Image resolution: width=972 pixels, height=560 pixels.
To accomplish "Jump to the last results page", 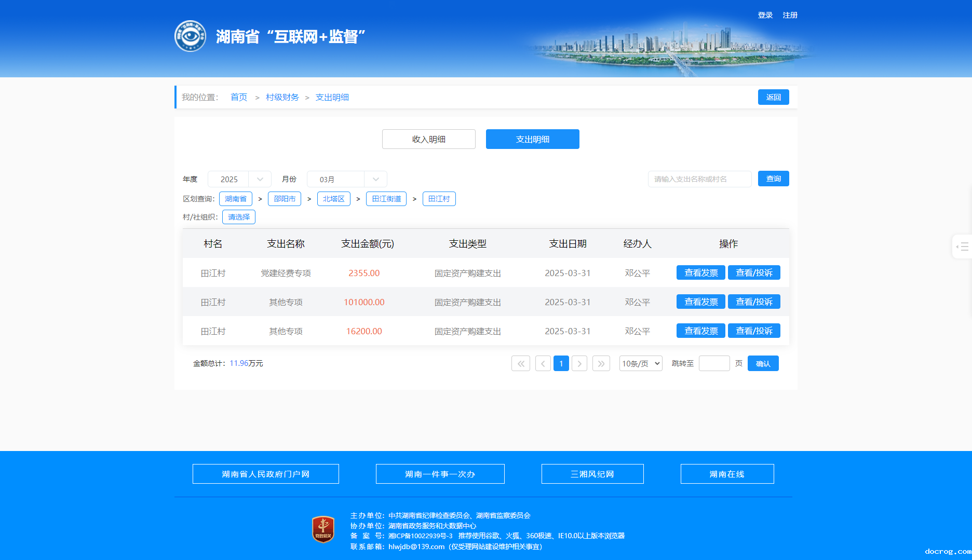I will coord(601,363).
